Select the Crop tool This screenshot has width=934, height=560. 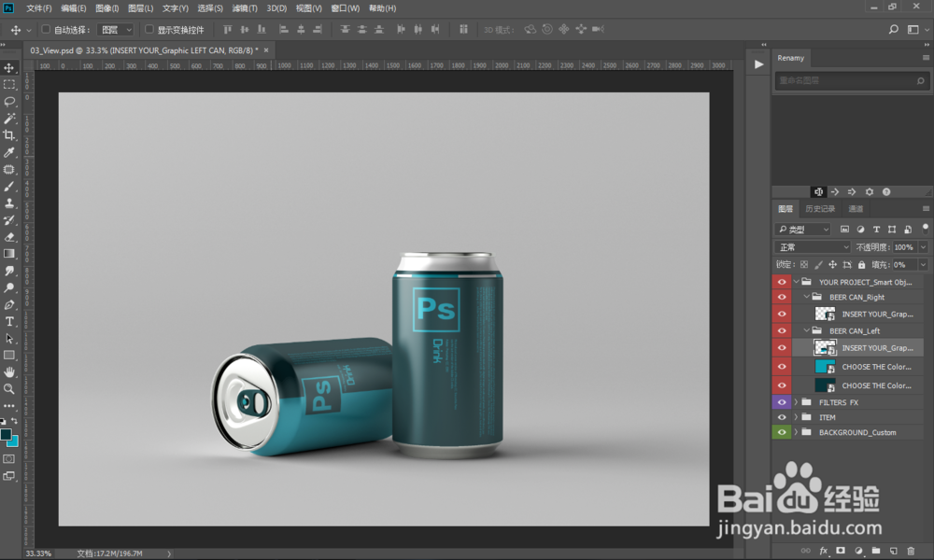click(9, 135)
